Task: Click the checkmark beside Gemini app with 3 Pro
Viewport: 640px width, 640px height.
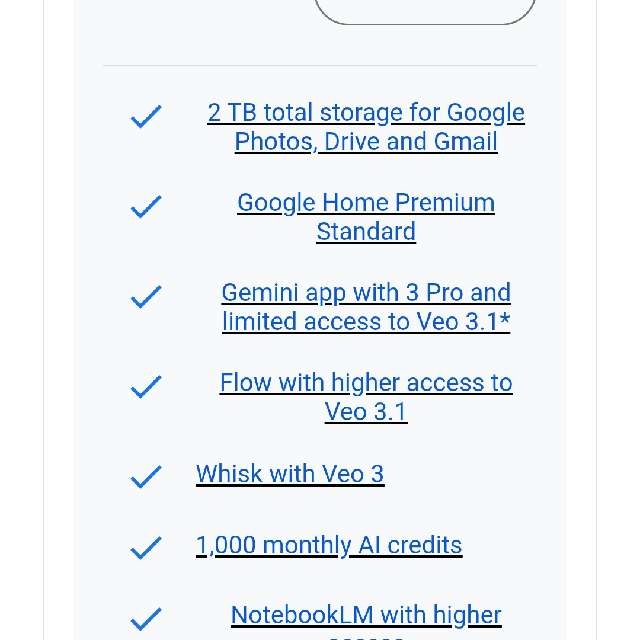Action: 146,297
